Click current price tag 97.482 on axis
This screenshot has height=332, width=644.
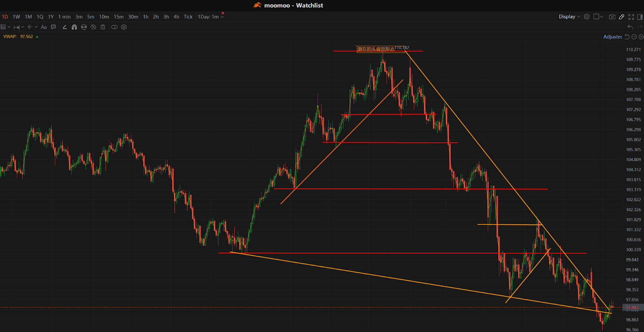click(x=632, y=307)
